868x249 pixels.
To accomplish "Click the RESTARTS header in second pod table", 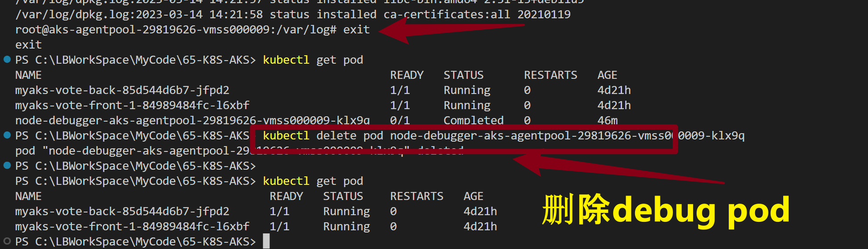I will [416, 196].
